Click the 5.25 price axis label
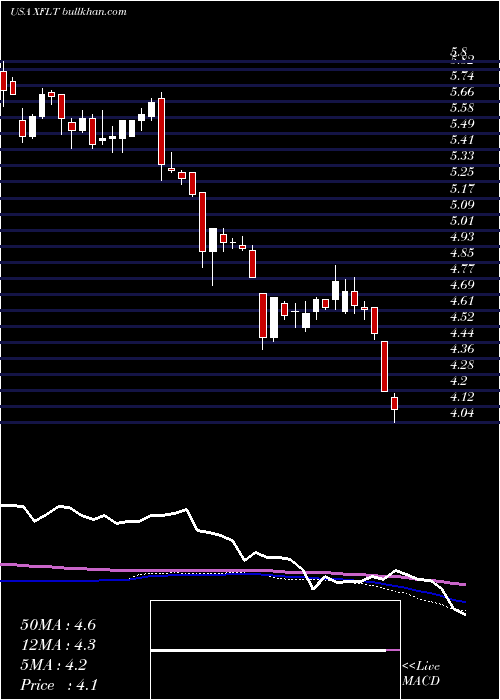 [x=462, y=172]
